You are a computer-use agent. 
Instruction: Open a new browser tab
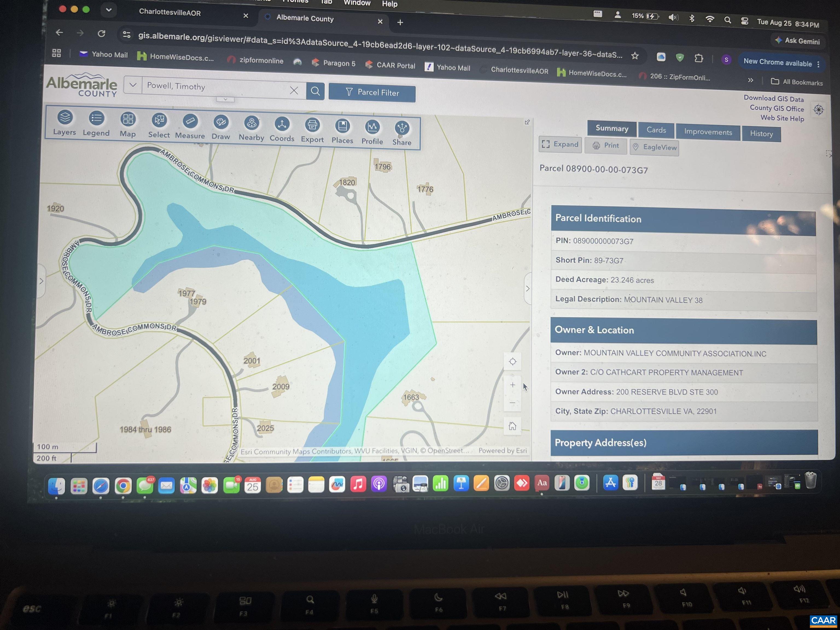400,23
